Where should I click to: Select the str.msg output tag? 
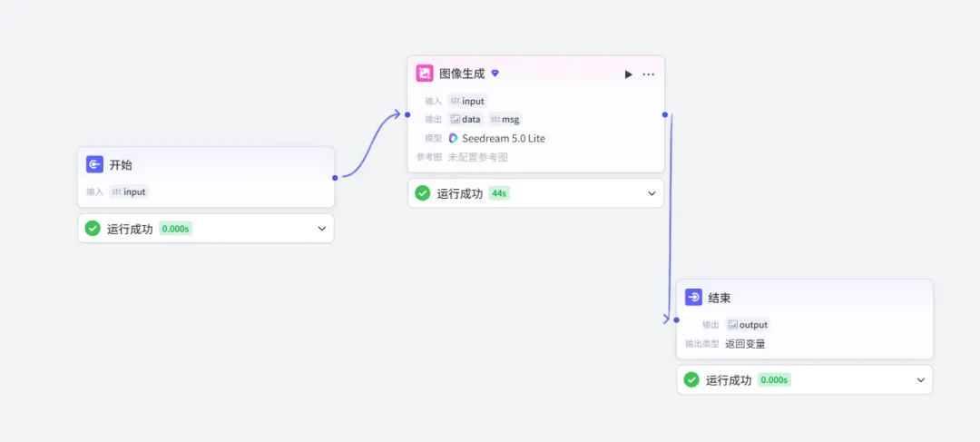point(505,119)
